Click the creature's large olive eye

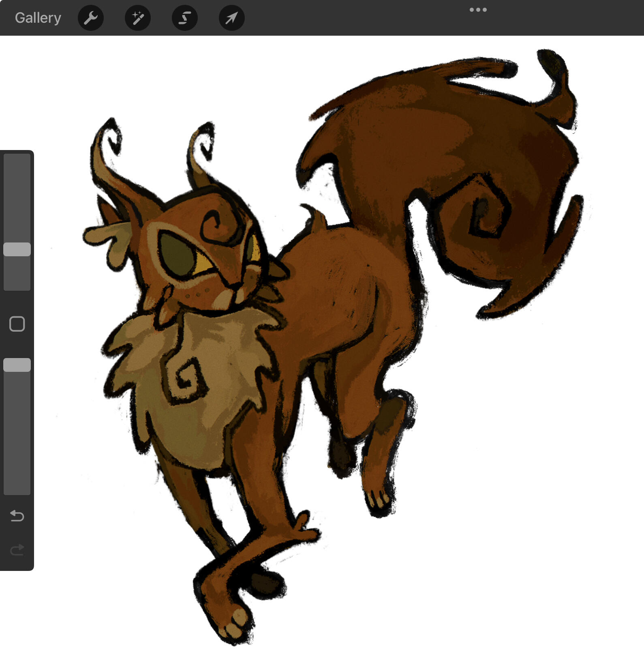point(177,254)
